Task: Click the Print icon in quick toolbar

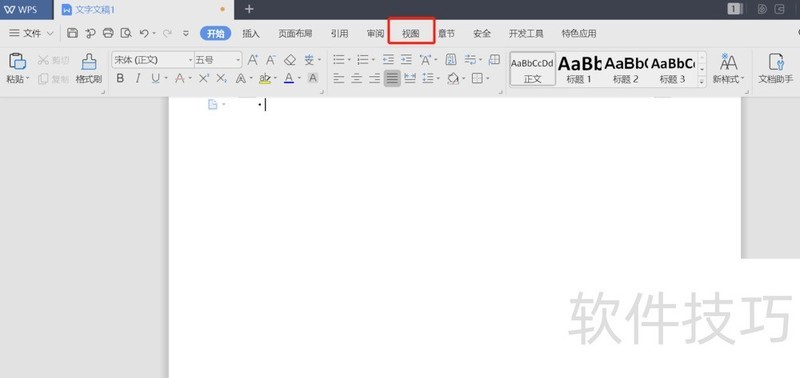Action: (108, 33)
